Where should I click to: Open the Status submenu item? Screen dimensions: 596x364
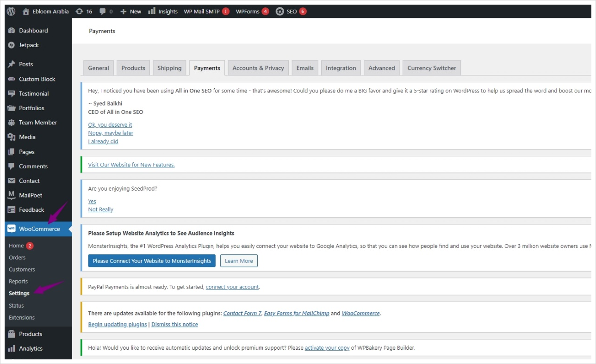16,306
